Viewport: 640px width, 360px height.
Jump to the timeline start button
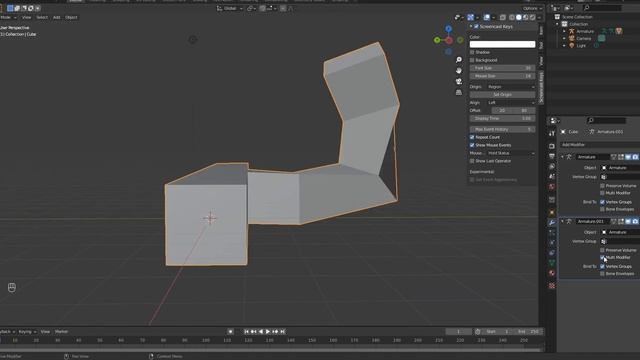246,332
